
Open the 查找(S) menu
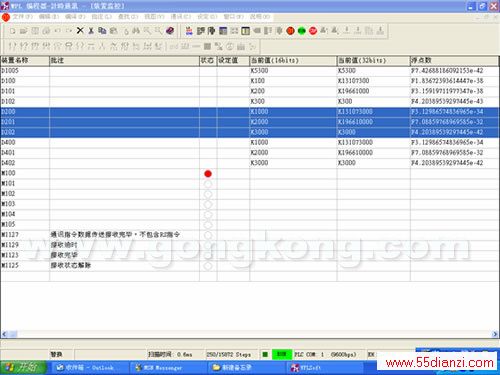point(128,16)
